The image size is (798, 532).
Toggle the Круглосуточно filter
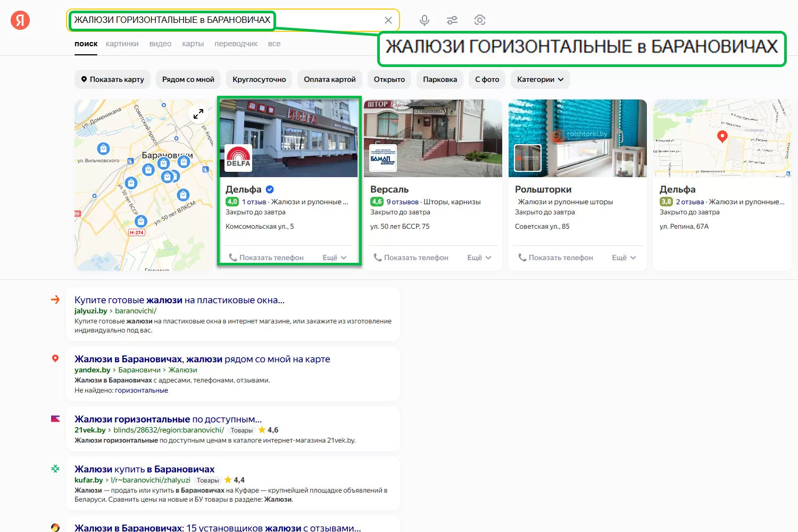tap(259, 79)
